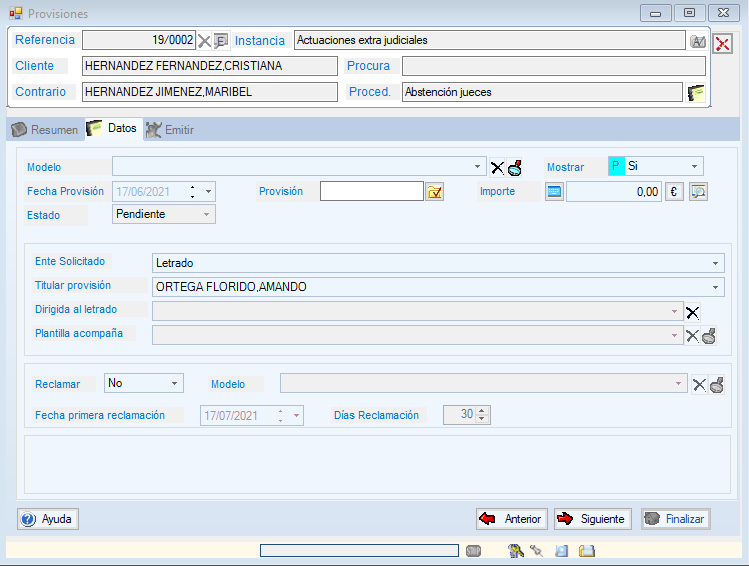Expand the Mostrar dropdown
749x566 pixels.
click(x=694, y=166)
